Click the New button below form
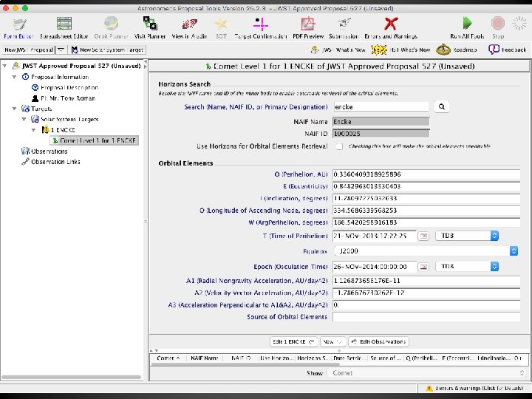 332,341
